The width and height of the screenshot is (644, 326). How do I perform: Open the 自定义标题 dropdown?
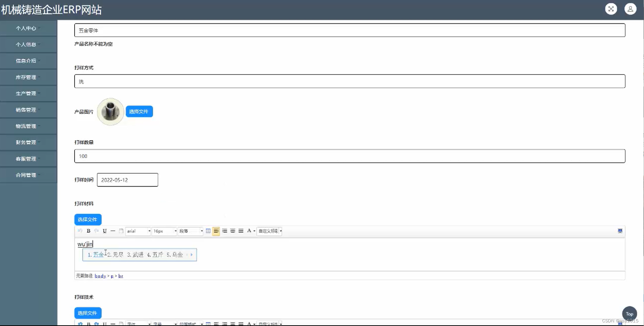pos(269,231)
